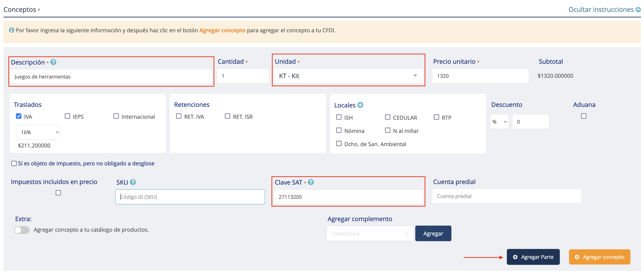Click the help icon beside SKU
The width and height of the screenshot is (644, 274).
click(133, 182)
